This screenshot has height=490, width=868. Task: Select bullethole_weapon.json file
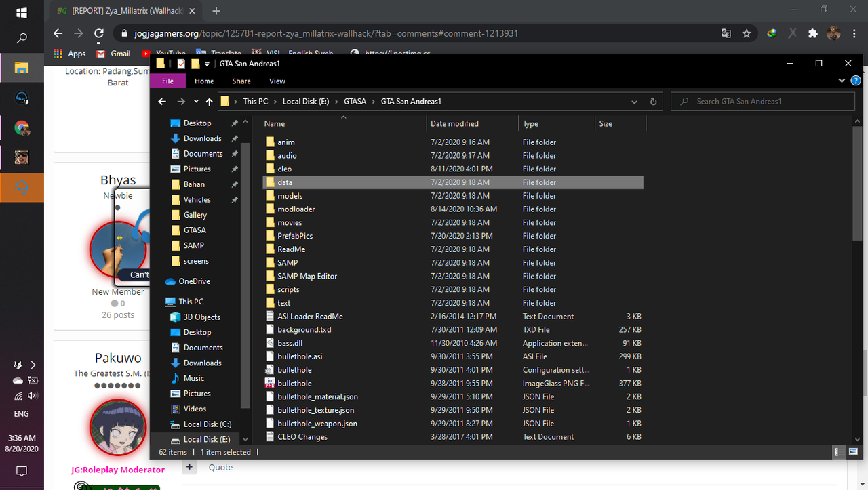(x=453, y=424)
